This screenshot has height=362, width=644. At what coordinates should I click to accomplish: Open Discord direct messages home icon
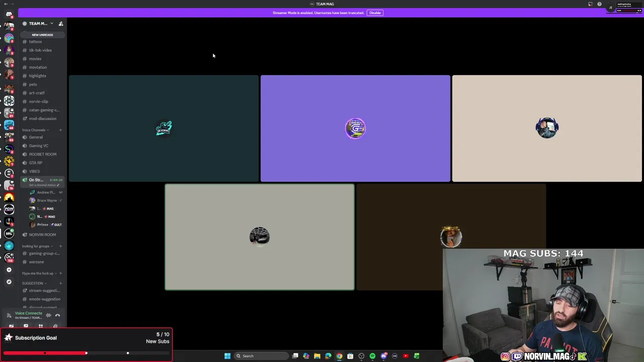coord(9,15)
